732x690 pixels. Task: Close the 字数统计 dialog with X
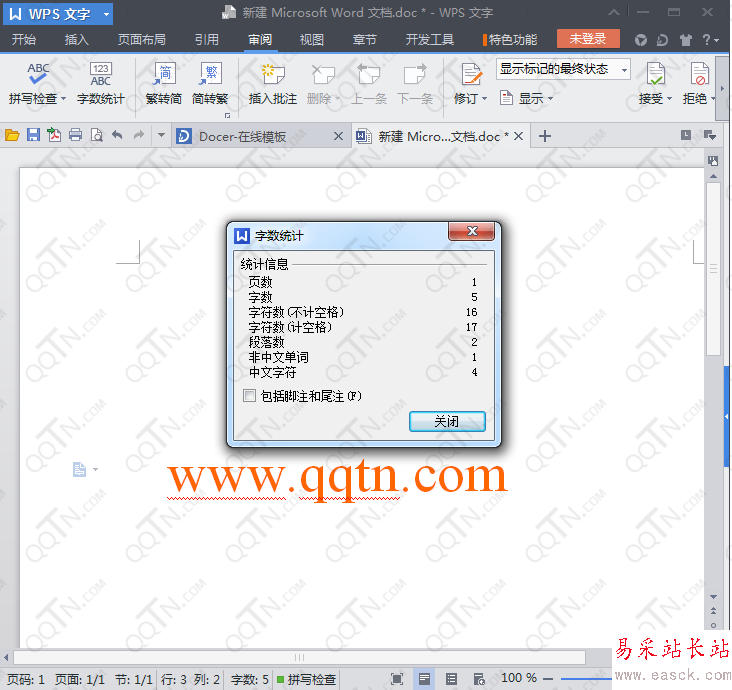pyautogui.click(x=472, y=231)
